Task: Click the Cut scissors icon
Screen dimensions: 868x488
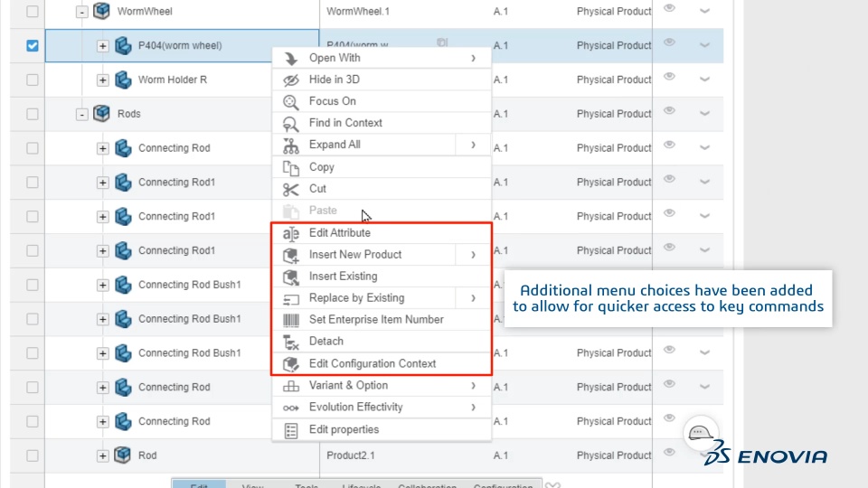Action: coord(290,189)
